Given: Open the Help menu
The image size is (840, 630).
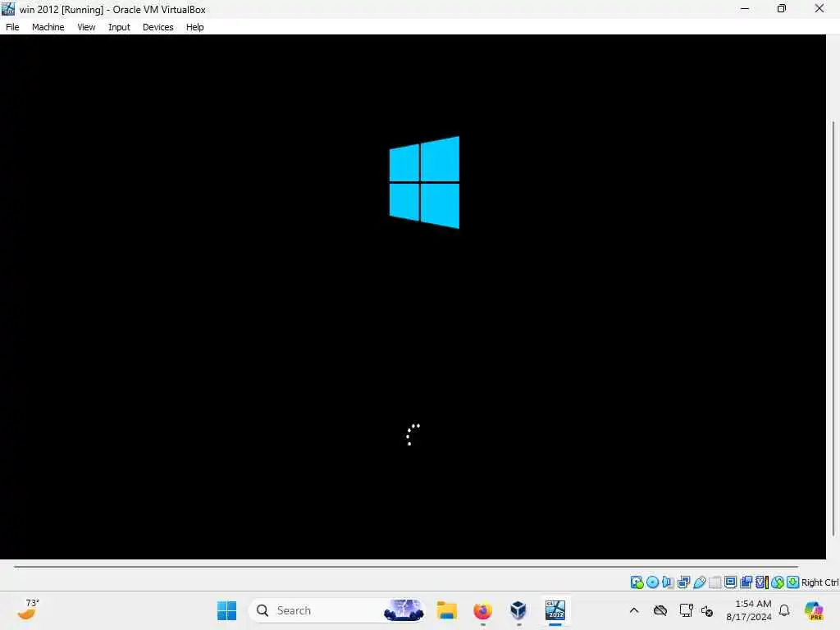Looking at the screenshot, I should point(195,27).
